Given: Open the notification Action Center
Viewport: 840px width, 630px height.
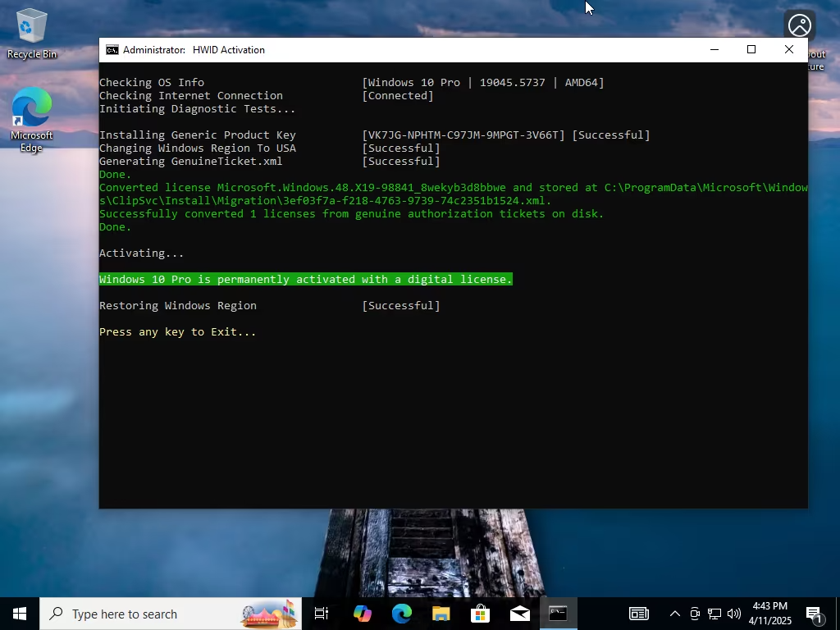Looking at the screenshot, I should tap(814, 614).
